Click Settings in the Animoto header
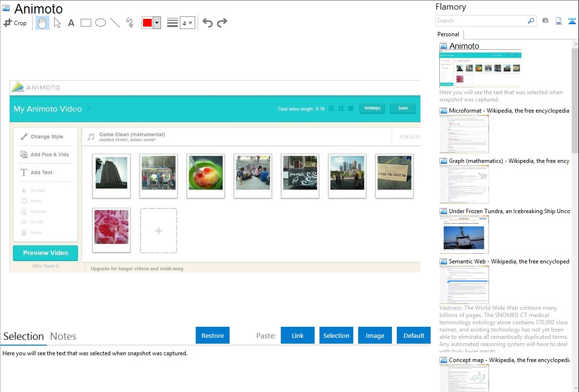 372,108
